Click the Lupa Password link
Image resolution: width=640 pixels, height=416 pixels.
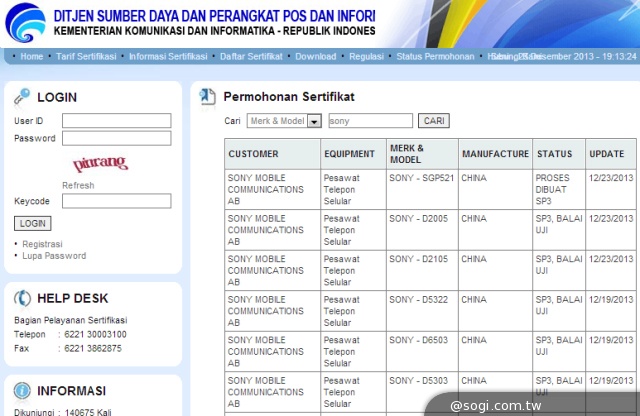53,256
